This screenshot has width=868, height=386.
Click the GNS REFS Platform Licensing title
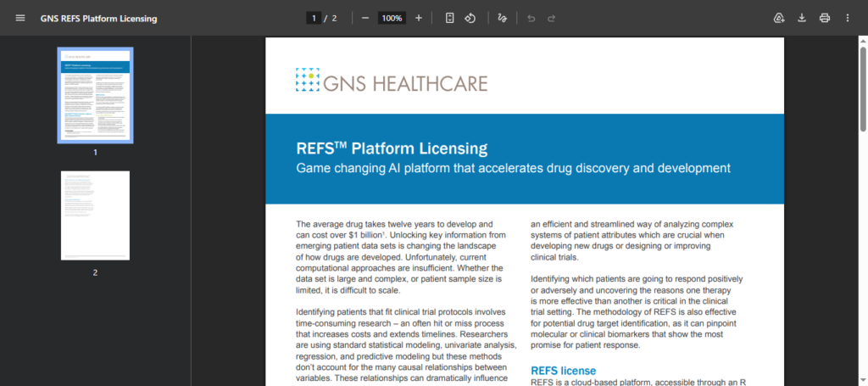(98, 19)
